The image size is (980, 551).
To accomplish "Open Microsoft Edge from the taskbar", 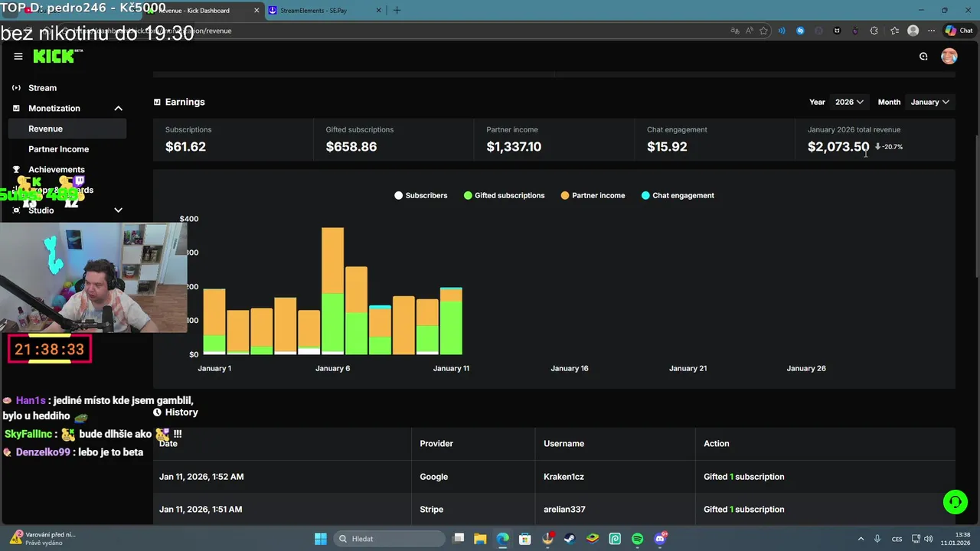I will click(x=502, y=539).
